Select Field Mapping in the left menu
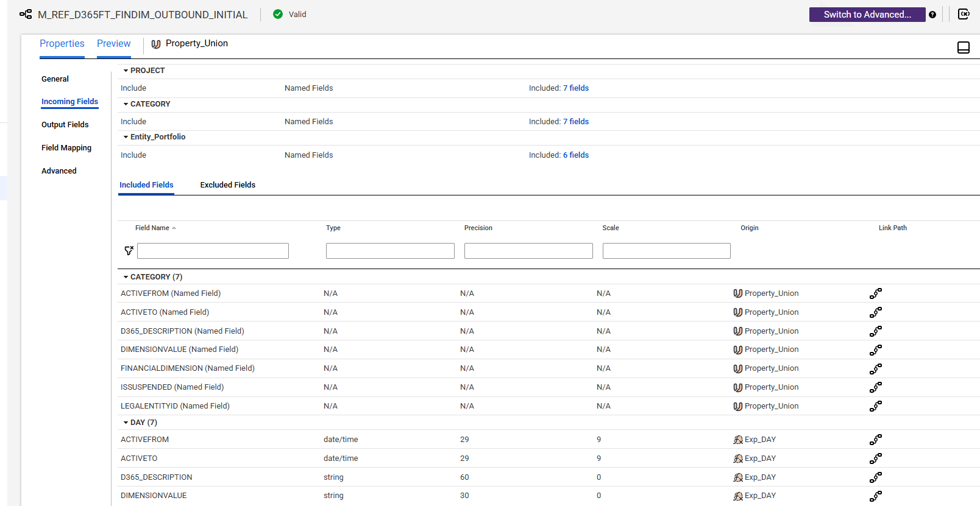The height and width of the screenshot is (506, 980). coord(66,148)
